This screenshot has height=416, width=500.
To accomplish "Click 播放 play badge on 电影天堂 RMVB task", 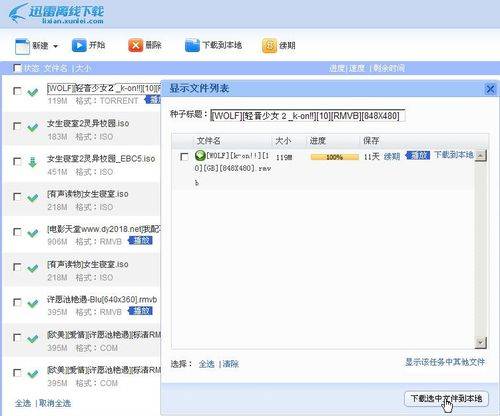I will 140,240.
